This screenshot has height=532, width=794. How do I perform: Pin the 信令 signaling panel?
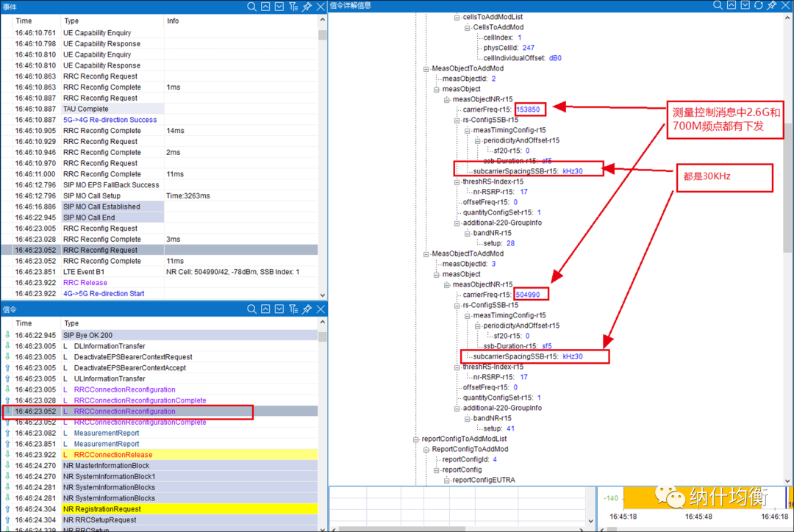[307, 309]
